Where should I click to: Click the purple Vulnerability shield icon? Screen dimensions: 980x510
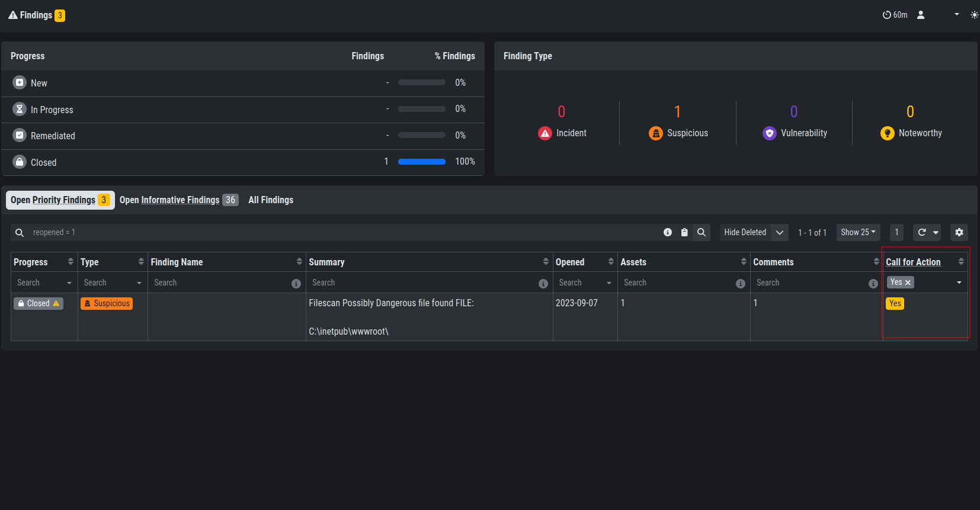coord(770,133)
